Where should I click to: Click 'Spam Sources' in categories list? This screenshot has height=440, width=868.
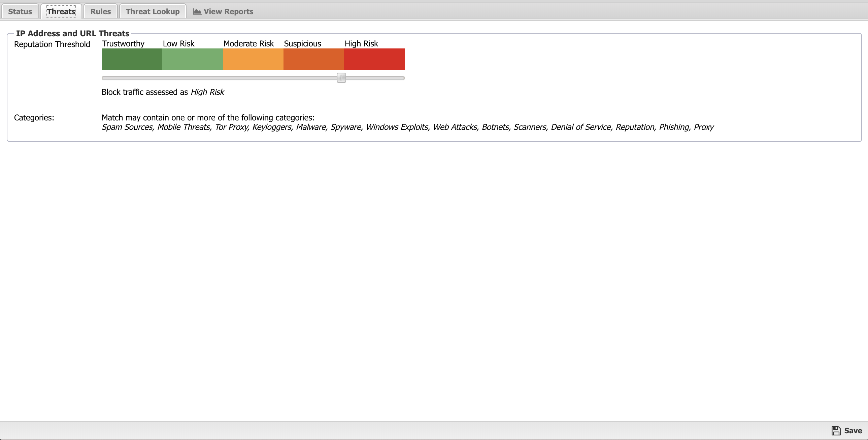coord(127,127)
